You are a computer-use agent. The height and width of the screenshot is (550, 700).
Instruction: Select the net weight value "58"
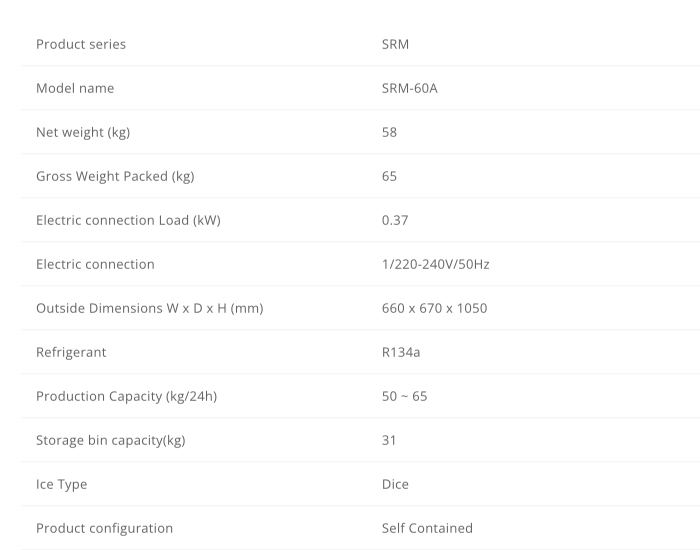(x=390, y=132)
